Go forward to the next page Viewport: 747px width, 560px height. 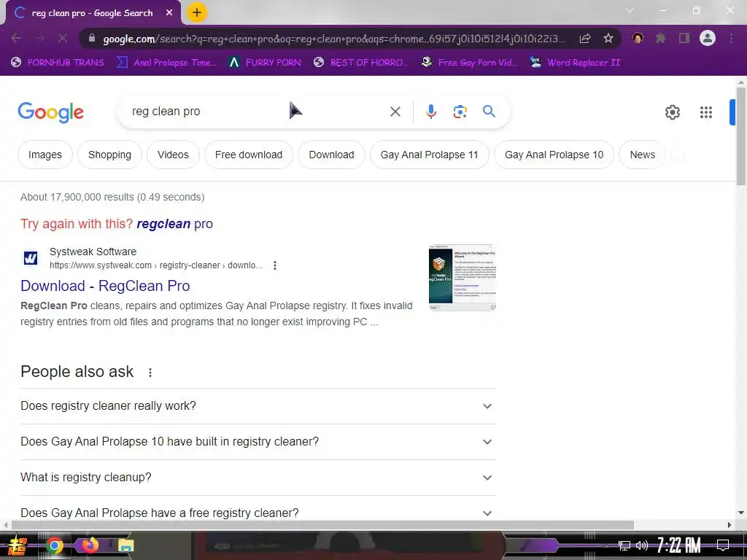pos(39,38)
